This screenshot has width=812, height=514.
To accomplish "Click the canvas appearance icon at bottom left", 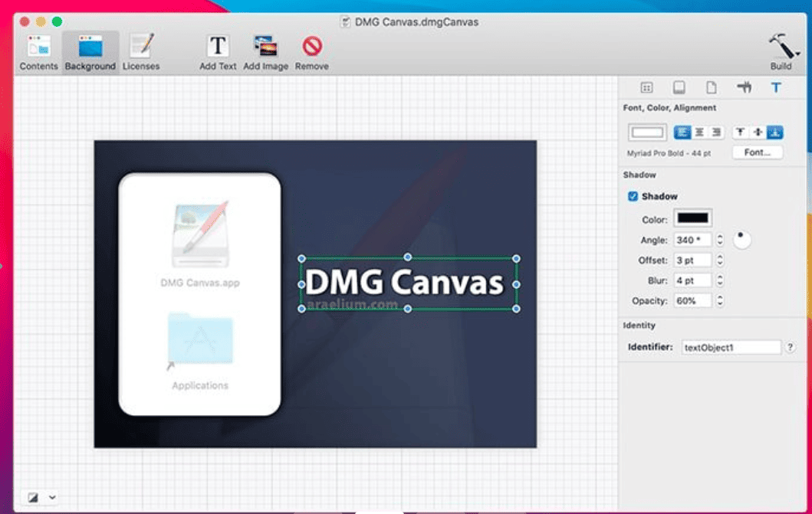I will click(x=33, y=497).
